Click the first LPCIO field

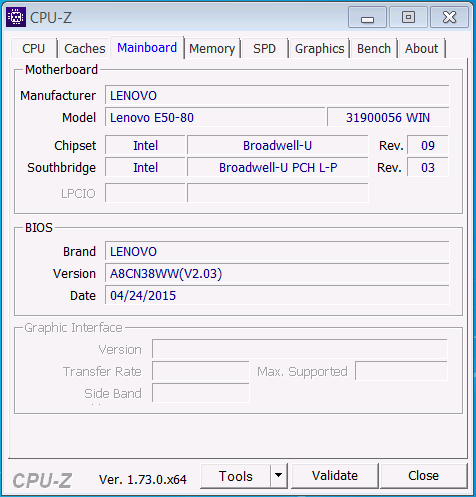tap(145, 193)
